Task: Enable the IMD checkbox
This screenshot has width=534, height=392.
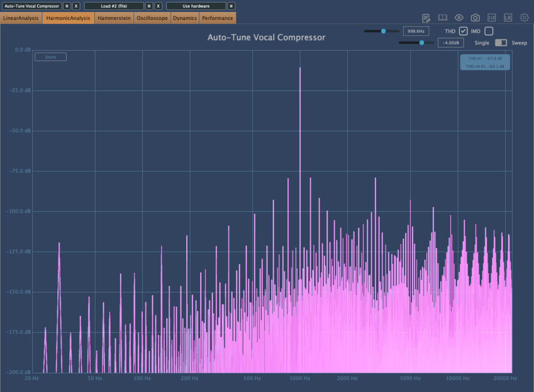Action: click(489, 31)
